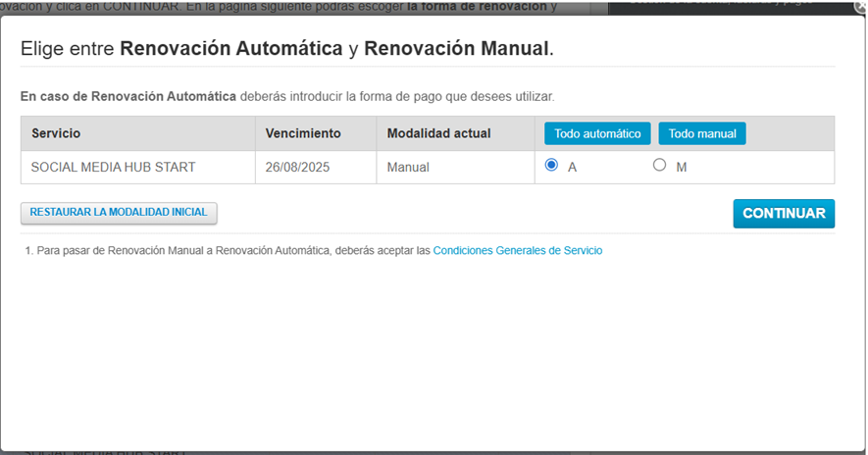Click the Manual current mode cell
868x455 pixels.
456,167
